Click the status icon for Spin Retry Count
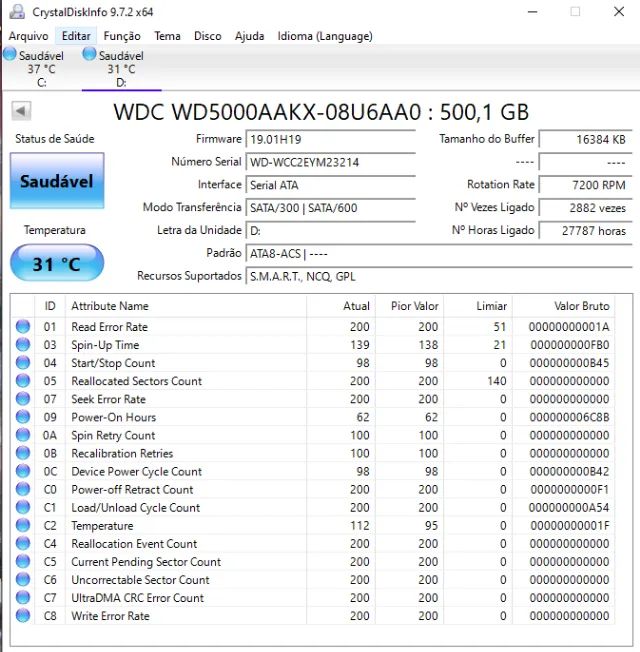640x652 pixels. point(23,435)
